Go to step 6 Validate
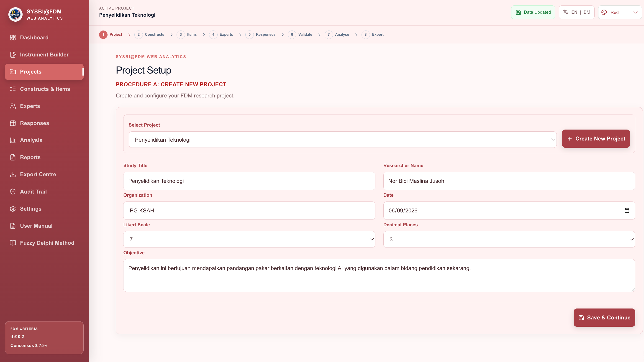This screenshot has height=362, width=644. [x=300, y=34]
